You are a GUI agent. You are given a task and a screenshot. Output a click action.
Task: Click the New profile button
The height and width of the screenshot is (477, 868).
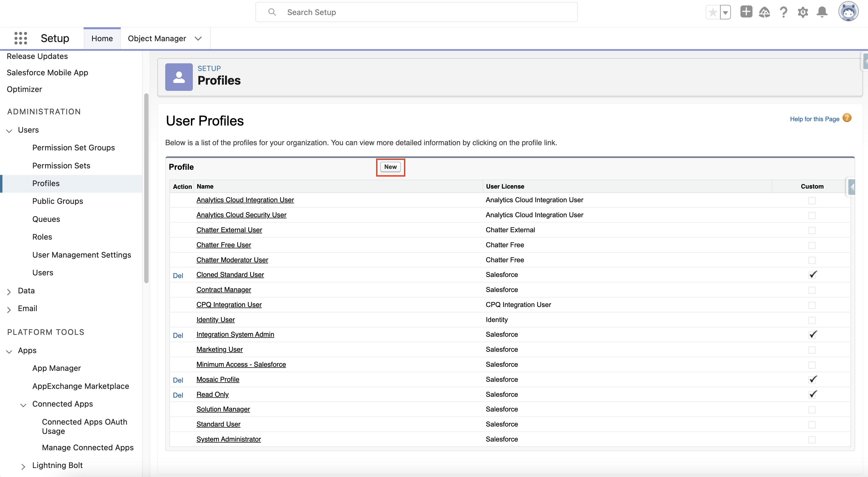390,167
